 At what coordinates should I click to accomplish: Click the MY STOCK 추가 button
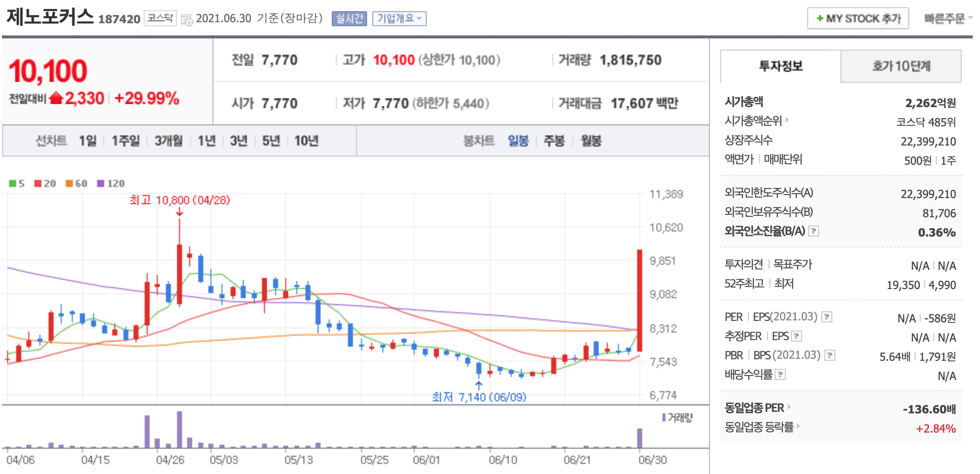pos(858,19)
